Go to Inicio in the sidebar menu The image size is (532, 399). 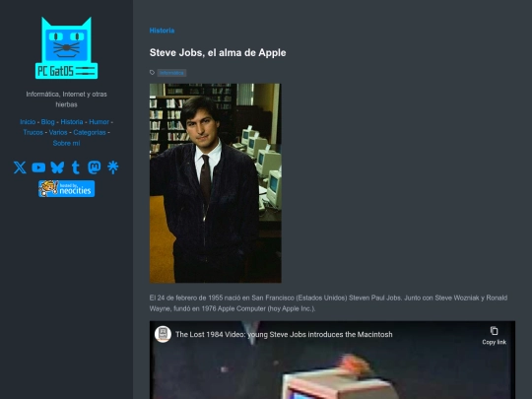28,122
